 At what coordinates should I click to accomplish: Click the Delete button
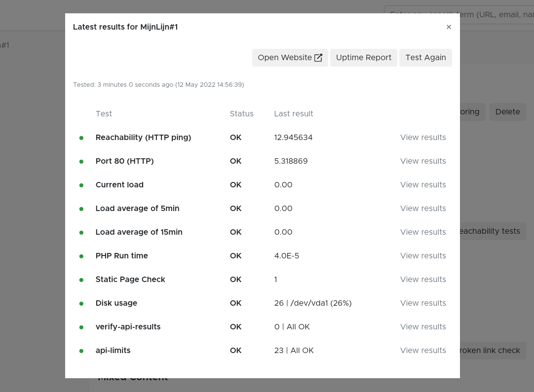[507, 112]
